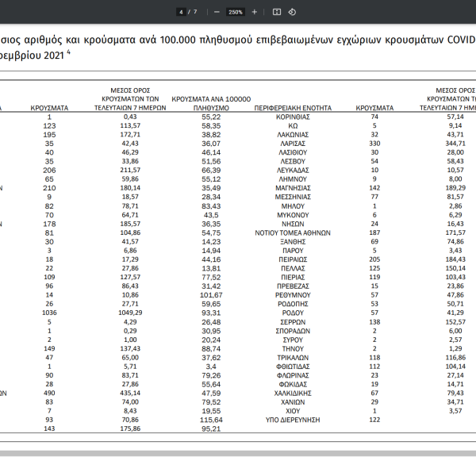This screenshot has height=457, width=476.
Task: Select ΝΟΤΙΟΥ ΤΟΜΕΑ ΑΘΗΝΩΝ in the table
Action: [x=293, y=233]
